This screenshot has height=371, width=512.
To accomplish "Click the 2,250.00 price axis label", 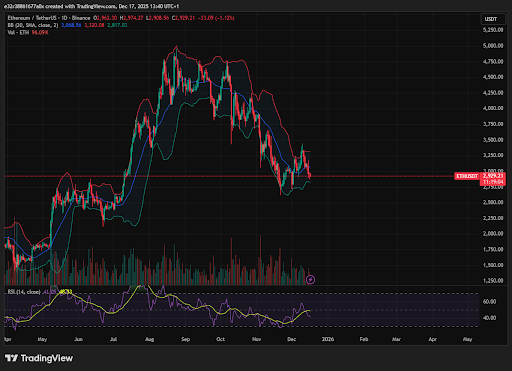I will 493,218.
